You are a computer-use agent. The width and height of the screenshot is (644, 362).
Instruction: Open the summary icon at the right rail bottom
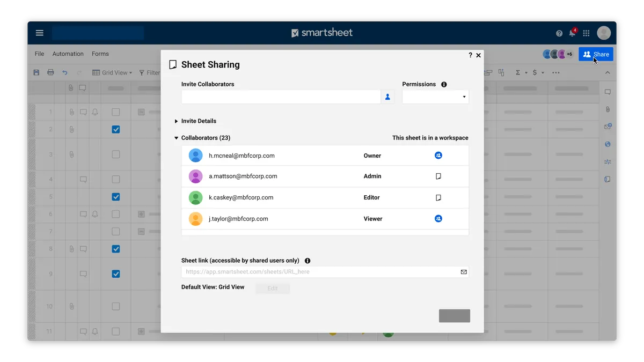pyautogui.click(x=608, y=179)
